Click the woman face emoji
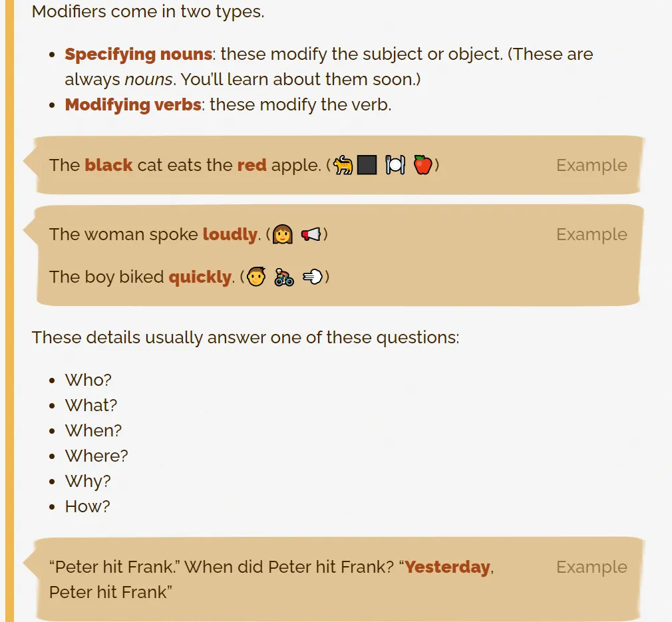The width and height of the screenshot is (672, 622). 283,234
